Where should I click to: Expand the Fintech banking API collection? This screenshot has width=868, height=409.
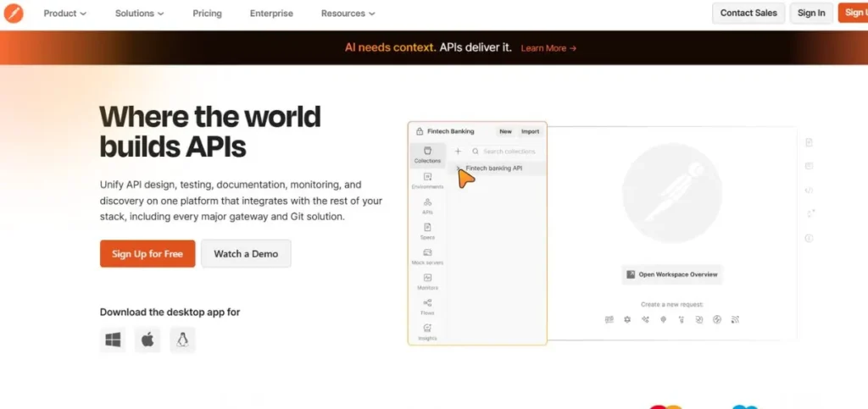tap(457, 168)
